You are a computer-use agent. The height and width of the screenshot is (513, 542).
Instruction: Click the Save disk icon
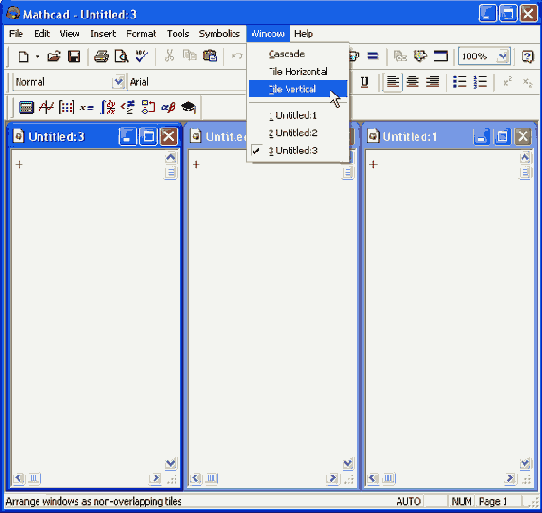74,56
